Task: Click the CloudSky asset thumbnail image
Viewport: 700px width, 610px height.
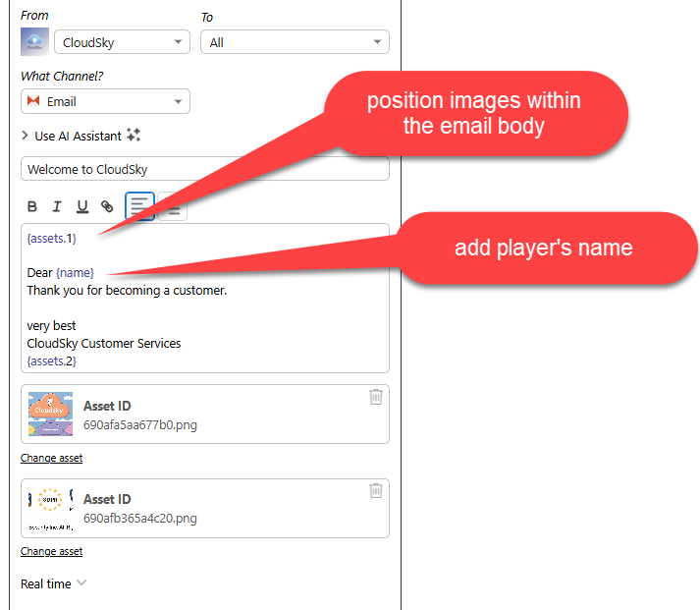Action: [50, 414]
